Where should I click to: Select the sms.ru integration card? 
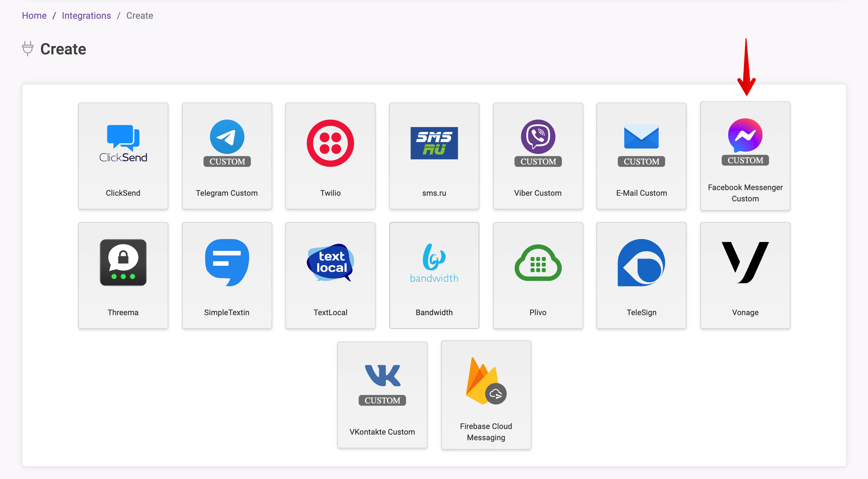pos(434,155)
